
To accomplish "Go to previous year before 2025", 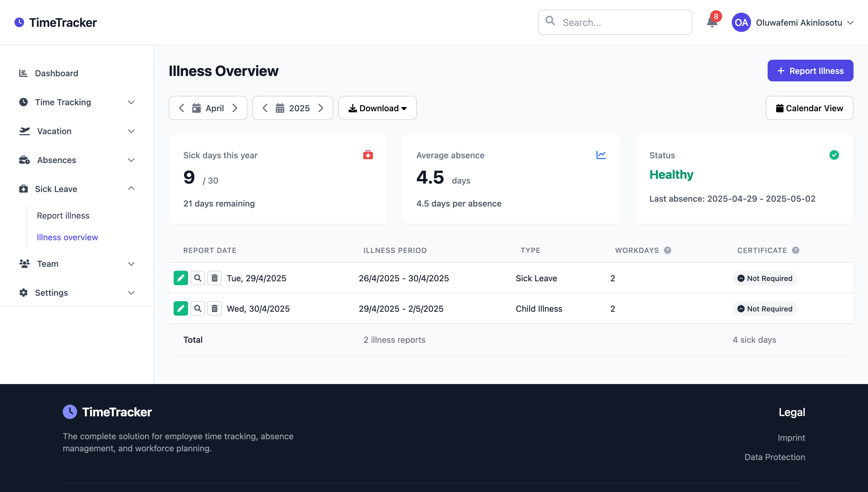I will click(265, 108).
